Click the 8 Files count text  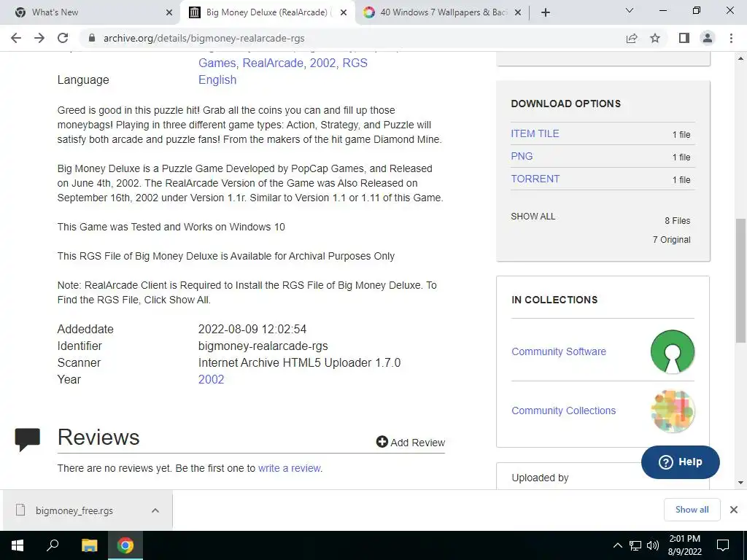click(678, 221)
